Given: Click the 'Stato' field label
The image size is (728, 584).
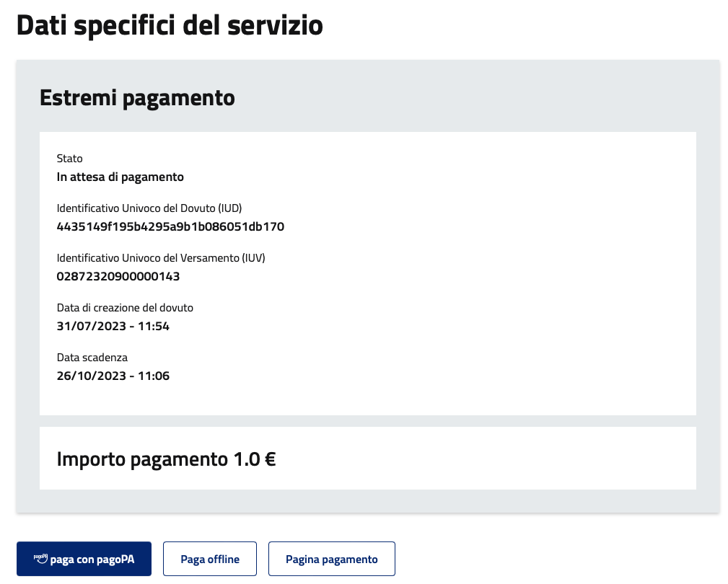Looking at the screenshot, I should point(70,159).
